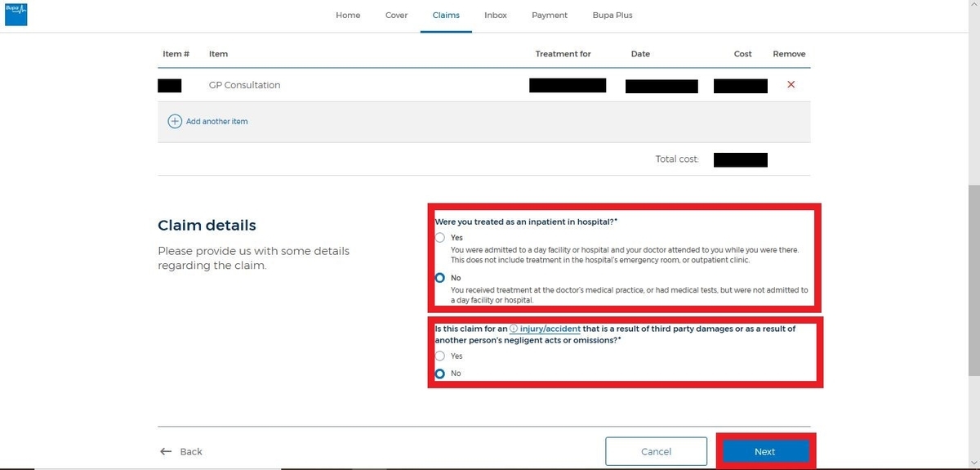Click the Date column header
The image size is (980, 470).
641,54
